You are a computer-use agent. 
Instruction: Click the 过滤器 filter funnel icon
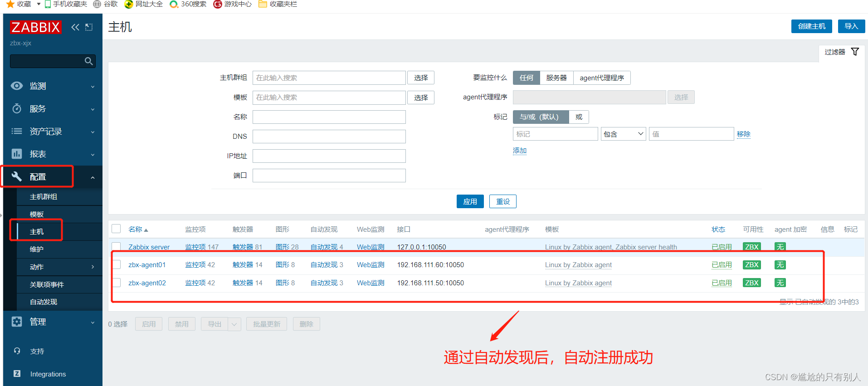pos(855,52)
